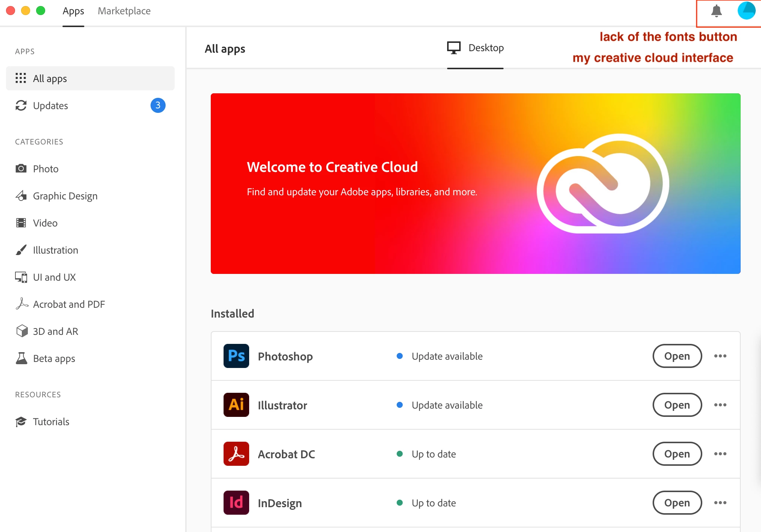Click the Photoshop app icon

pos(236,356)
